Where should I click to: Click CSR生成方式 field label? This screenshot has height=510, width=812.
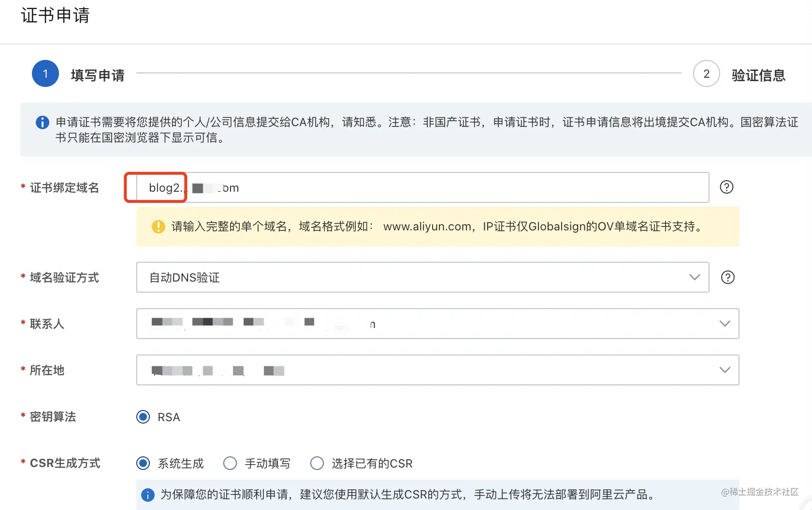click(65, 463)
